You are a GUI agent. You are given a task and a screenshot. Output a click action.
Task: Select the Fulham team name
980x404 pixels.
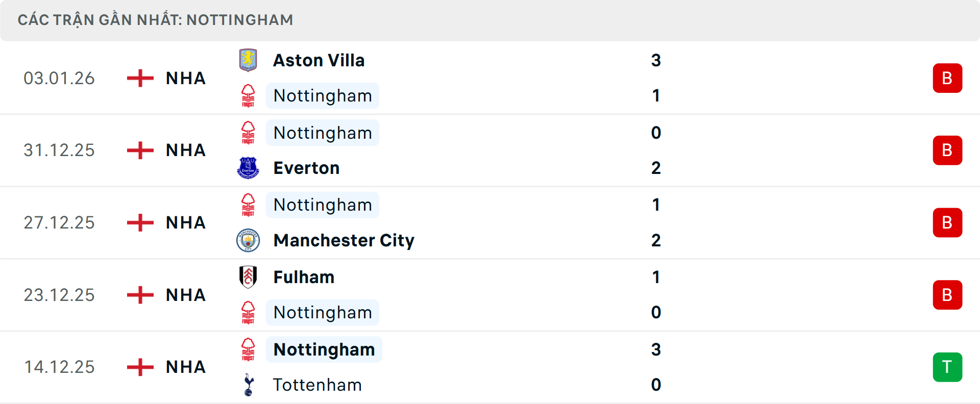click(304, 277)
